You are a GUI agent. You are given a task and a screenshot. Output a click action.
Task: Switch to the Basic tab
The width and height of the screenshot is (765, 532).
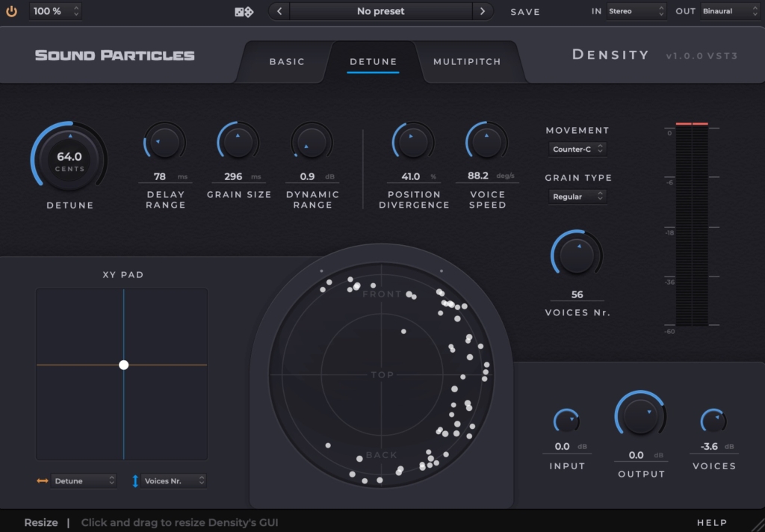pos(286,63)
